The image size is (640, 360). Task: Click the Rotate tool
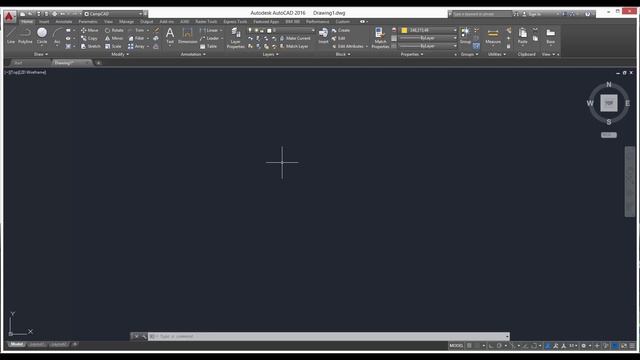(114, 30)
